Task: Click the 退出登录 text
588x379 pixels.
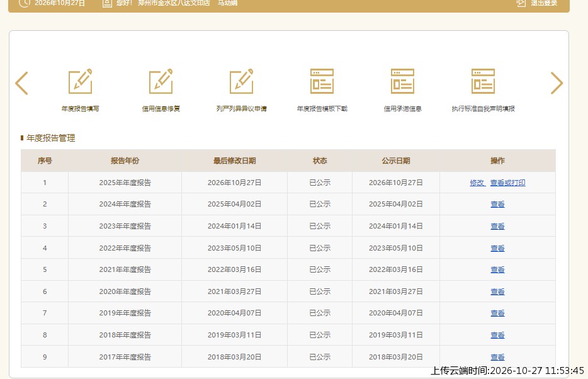Action: [544, 3]
